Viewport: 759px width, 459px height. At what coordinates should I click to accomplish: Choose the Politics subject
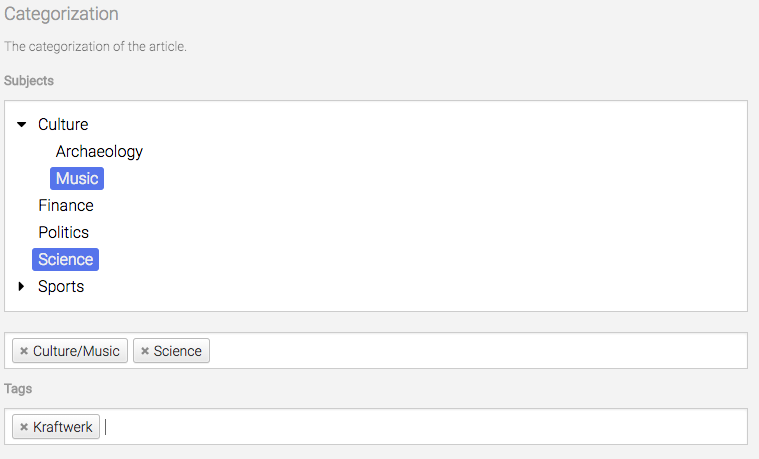(x=63, y=233)
